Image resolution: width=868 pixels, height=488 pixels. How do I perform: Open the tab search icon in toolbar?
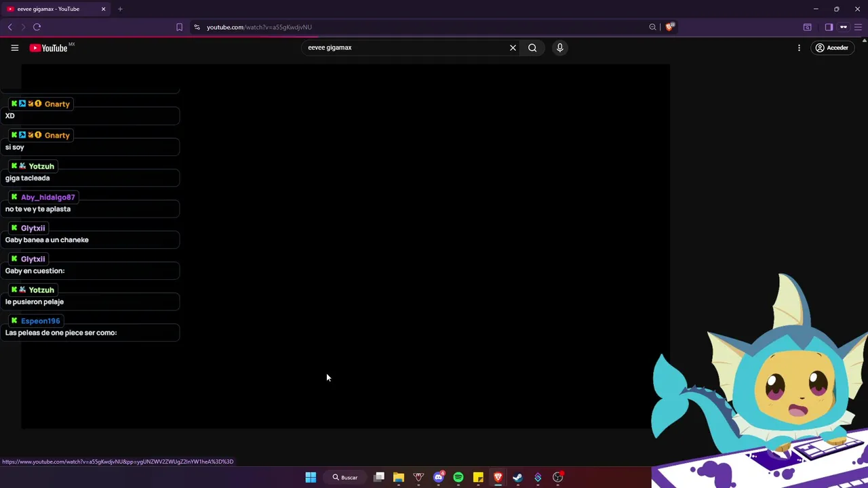(x=807, y=27)
